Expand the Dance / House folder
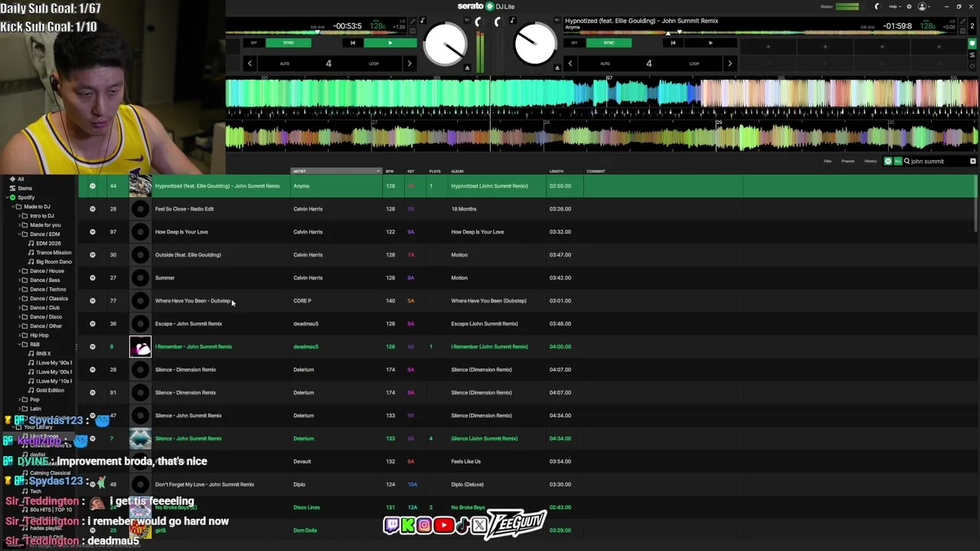Viewport: 980px width, 551px height. pyautogui.click(x=19, y=271)
